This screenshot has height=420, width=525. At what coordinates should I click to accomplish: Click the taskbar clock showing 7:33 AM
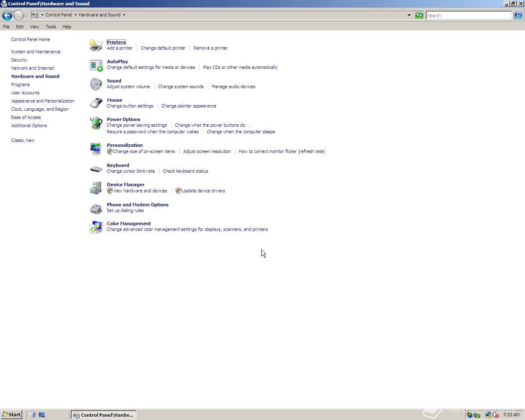pyautogui.click(x=511, y=415)
